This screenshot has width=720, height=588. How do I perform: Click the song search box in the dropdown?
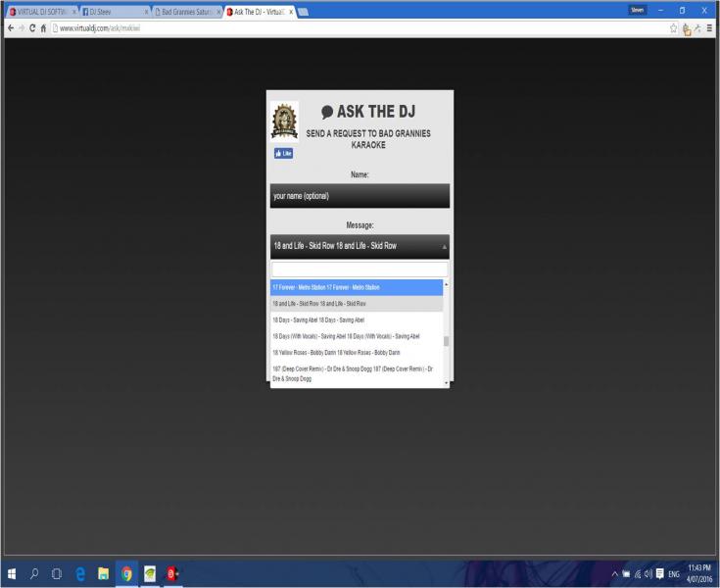(360, 269)
